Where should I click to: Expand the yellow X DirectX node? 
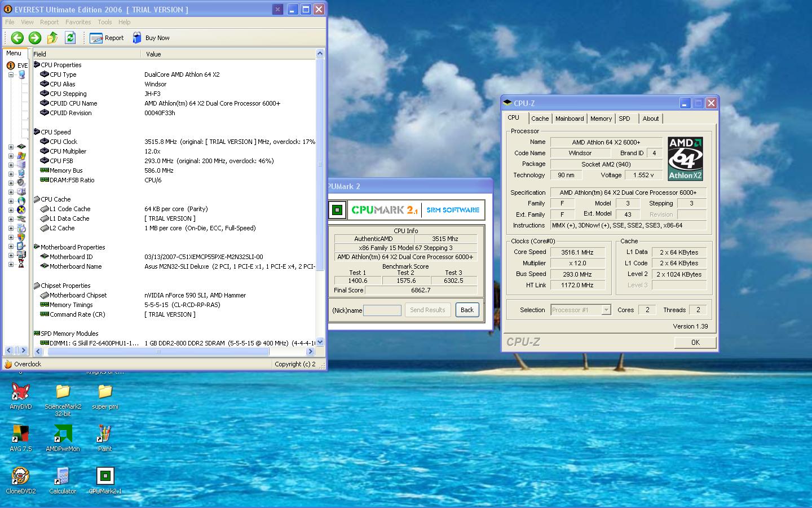coord(11,210)
